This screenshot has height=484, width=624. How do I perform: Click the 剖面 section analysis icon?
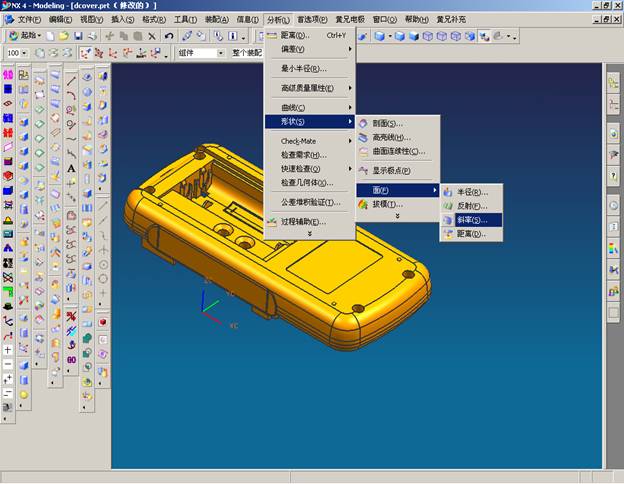pos(364,123)
